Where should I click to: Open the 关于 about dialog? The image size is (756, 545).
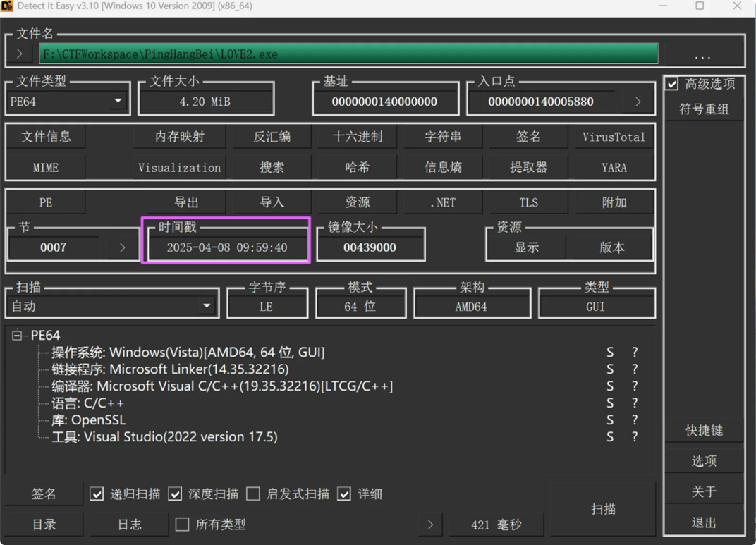click(x=704, y=492)
